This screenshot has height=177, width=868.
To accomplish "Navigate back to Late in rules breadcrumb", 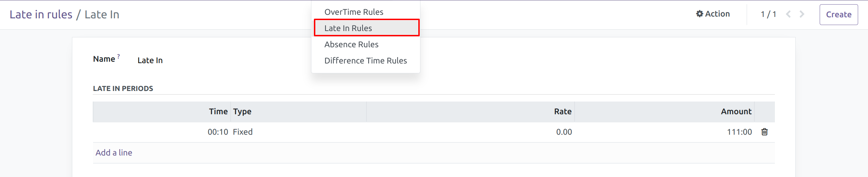I will pos(41,14).
